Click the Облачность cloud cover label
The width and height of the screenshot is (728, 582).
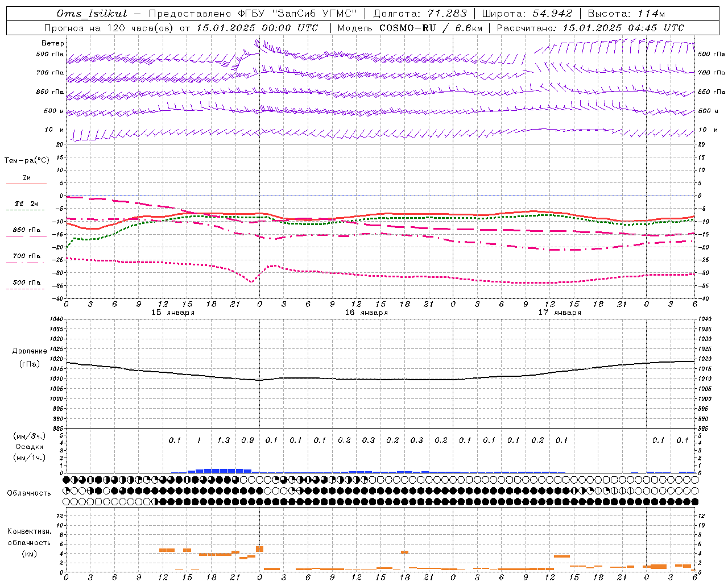coord(29,493)
